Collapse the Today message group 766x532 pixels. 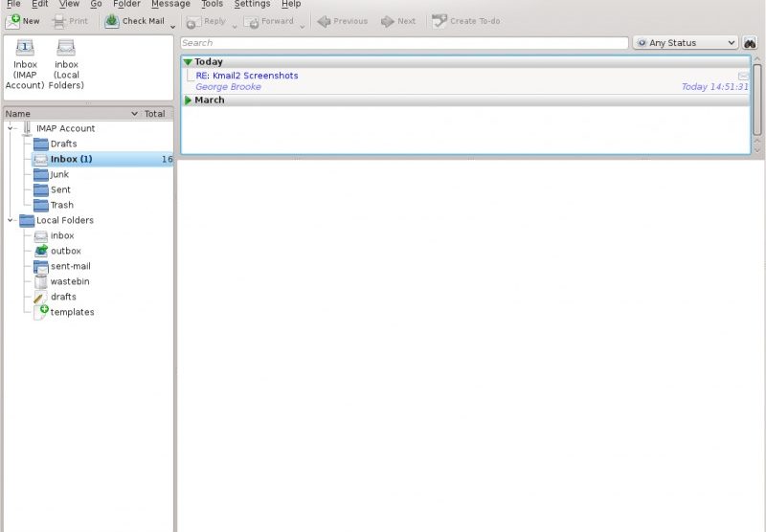[x=188, y=62]
